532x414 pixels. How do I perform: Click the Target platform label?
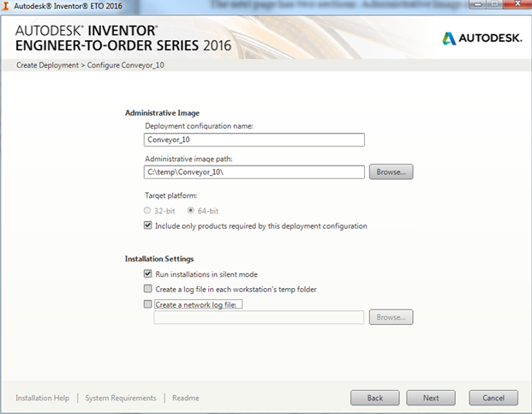pos(171,195)
